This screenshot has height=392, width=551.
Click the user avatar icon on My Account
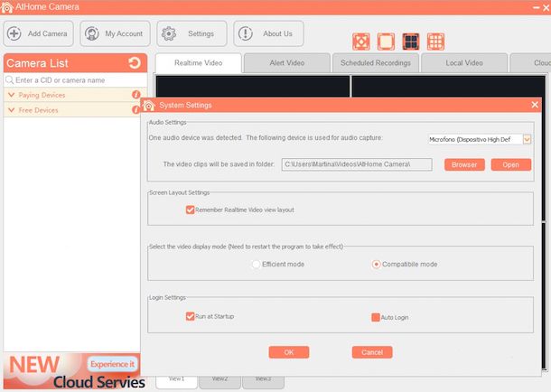[92, 33]
